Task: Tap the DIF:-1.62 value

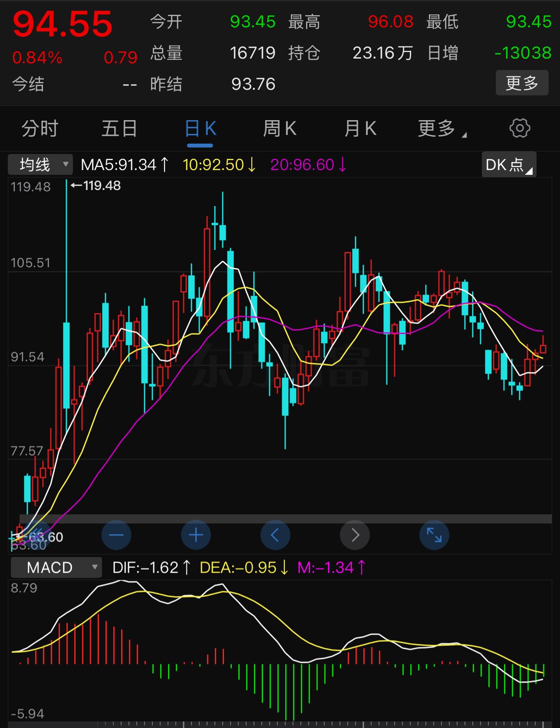Action: click(x=151, y=567)
